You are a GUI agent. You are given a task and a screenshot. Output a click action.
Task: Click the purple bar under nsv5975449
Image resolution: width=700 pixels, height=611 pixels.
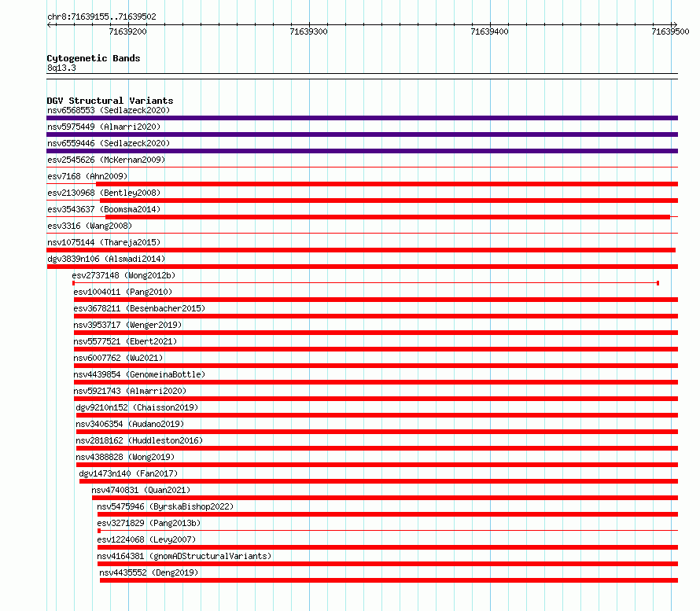(x=362, y=134)
